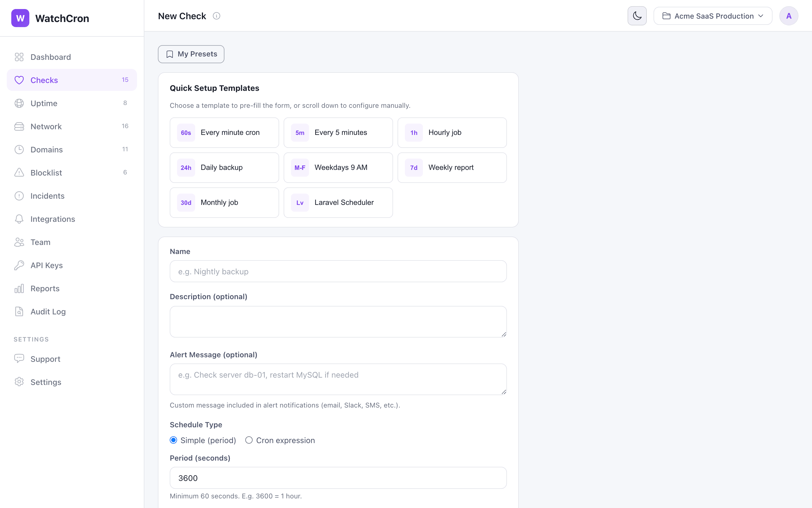Open the Network menu item
The height and width of the screenshot is (508, 812).
click(72, 126)
